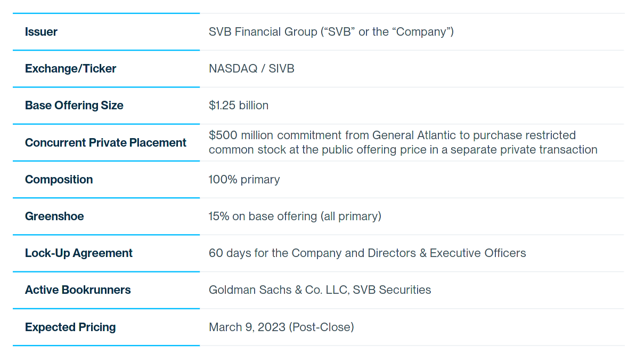
Task: Click the Base Offering Size label
Action: (x=74, y=106)
